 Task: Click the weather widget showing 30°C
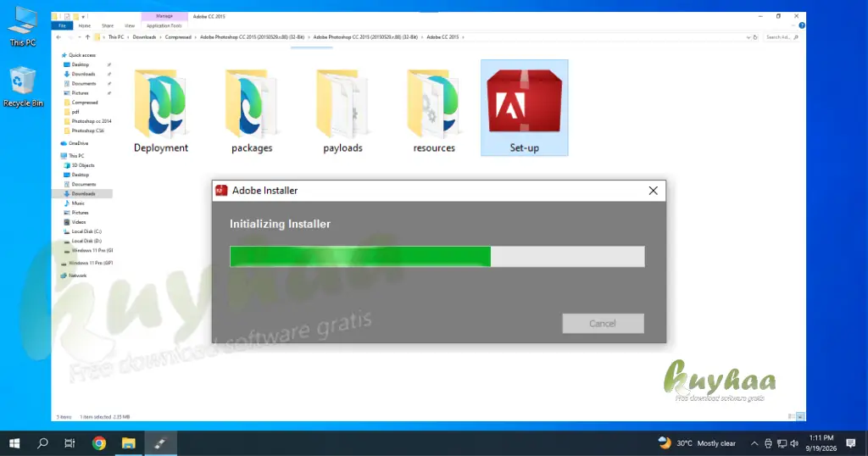[x=697, y=443]
